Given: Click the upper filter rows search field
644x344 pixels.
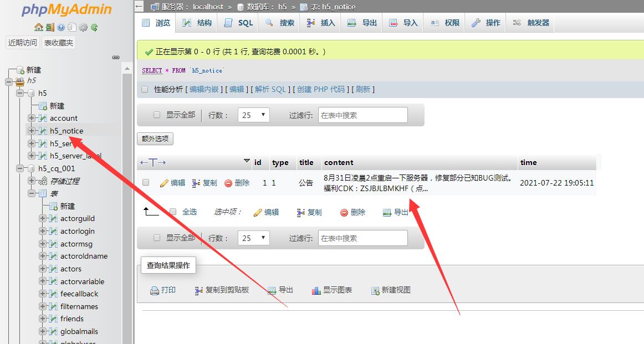Looking at the screenshot, I should coord(362,115).
